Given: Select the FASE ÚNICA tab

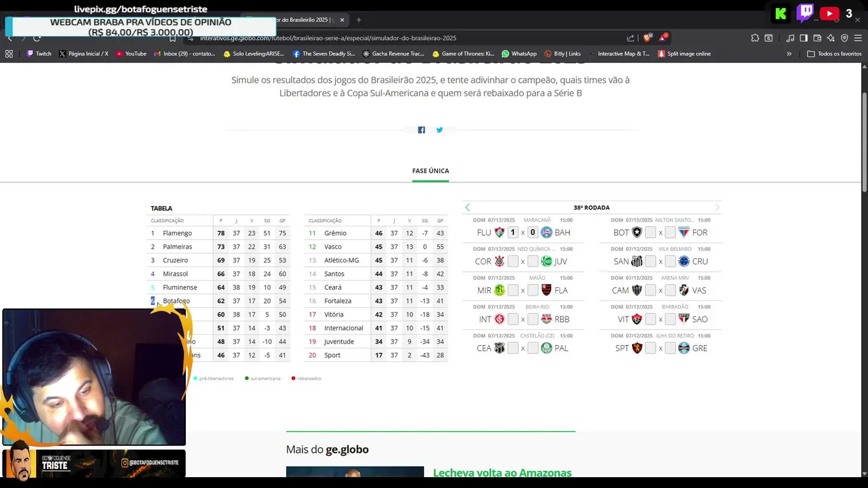Looking at the screenshot, I should coord(431,171).
